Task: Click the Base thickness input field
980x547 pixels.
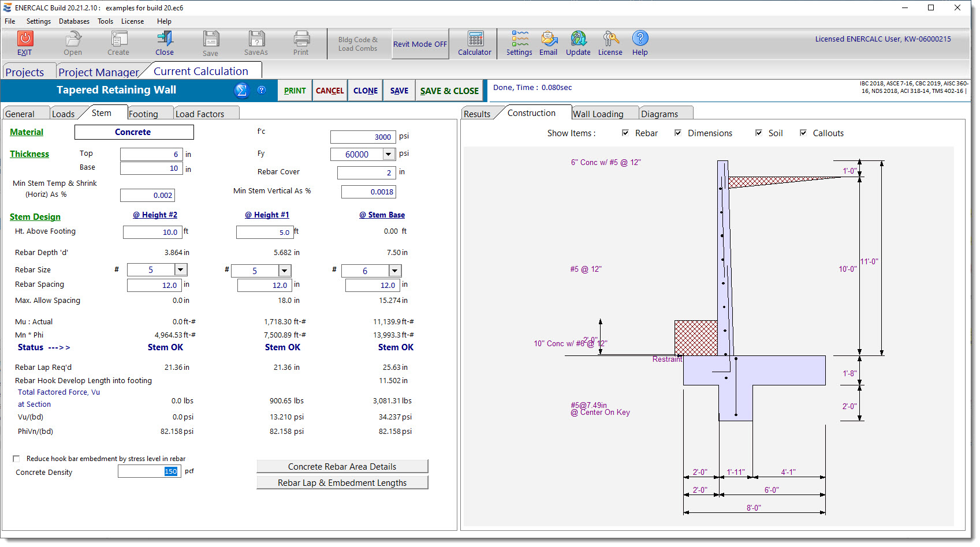Action: pos(151,168)
